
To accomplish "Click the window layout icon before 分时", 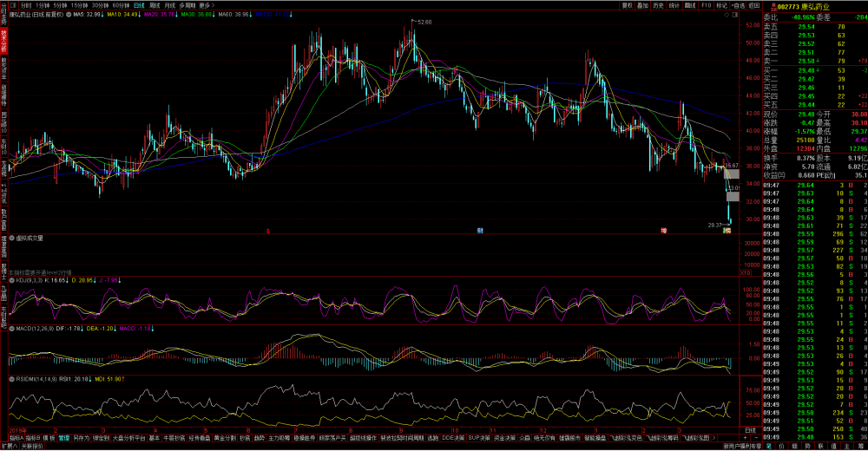I will click(13, 5).
